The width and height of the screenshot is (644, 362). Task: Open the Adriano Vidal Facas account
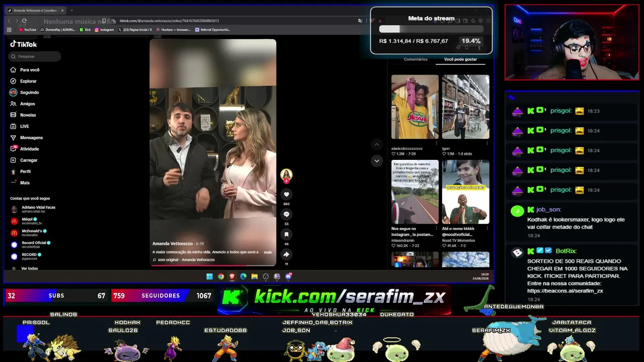click(x=33, y=209)
